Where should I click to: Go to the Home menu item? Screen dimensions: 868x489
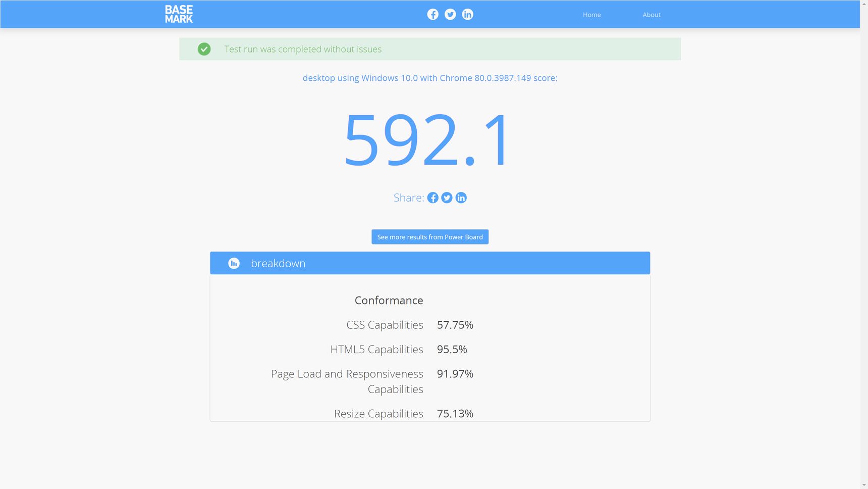(592, 15)
